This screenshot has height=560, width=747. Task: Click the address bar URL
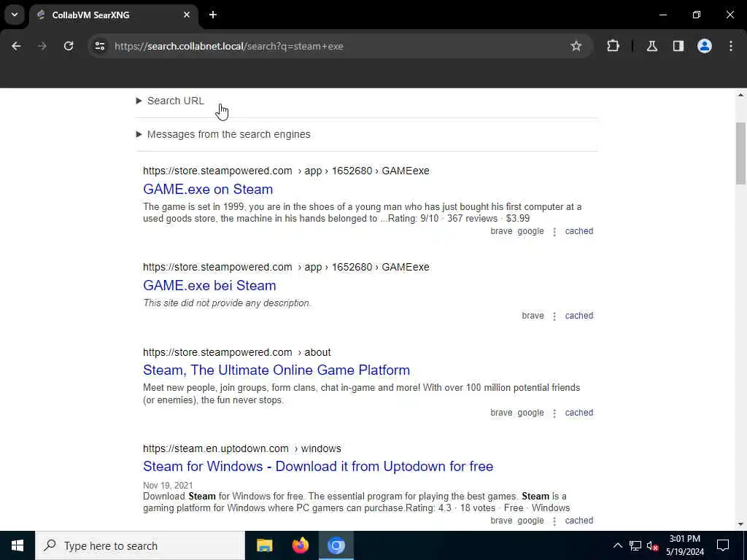click(x=228, y=46)
